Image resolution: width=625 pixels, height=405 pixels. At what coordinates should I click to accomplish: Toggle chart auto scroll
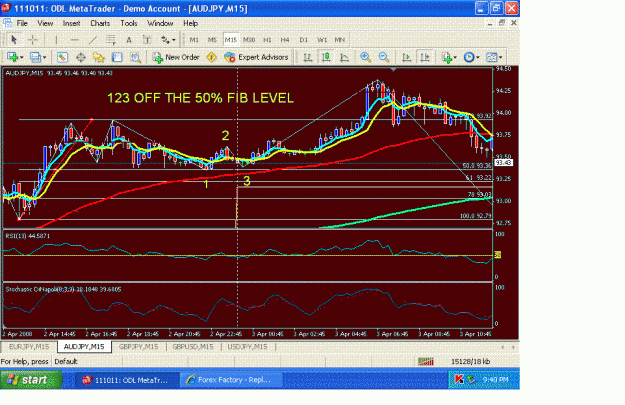406,57
